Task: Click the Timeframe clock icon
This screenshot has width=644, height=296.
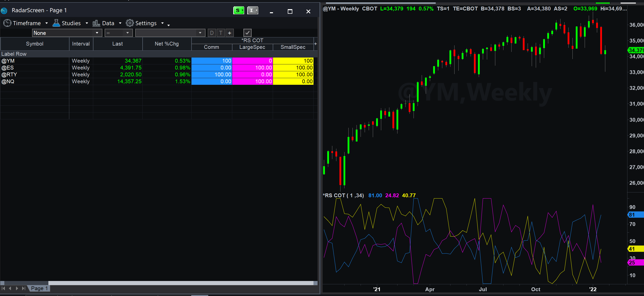Action: click(x=7, y=23)
